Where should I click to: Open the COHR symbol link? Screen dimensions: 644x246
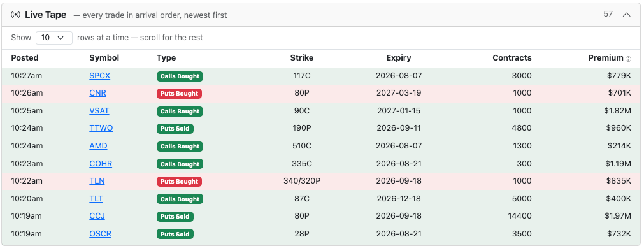pyautogui.click(x=101, y=164)
